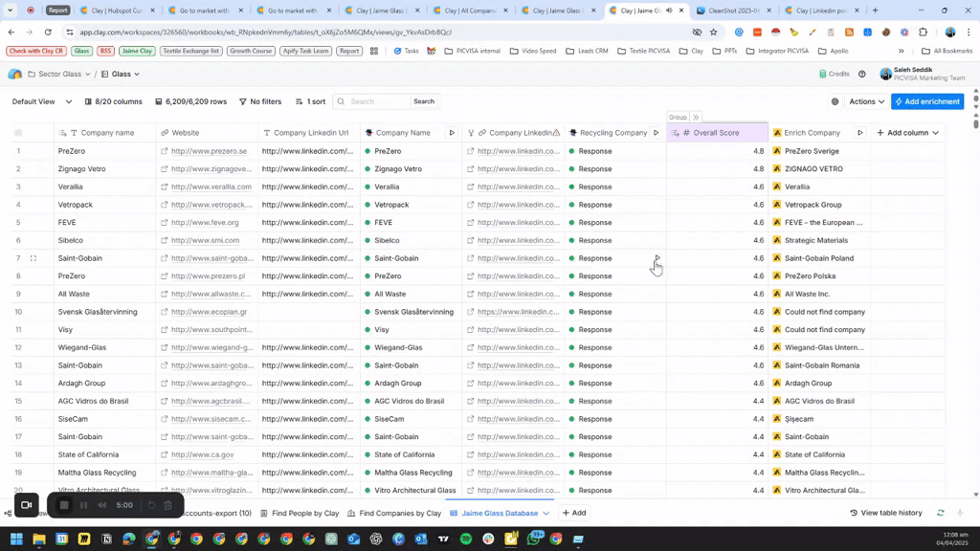The height and width of the screenshot is (551, 980).
Task: Open Jaime Glass Database tab chevron
Action: 546,513
